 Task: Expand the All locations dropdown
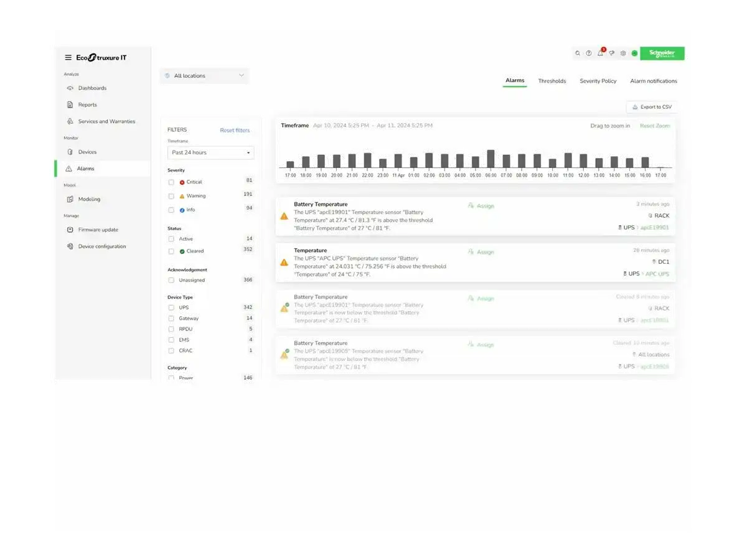click(204, 76)
